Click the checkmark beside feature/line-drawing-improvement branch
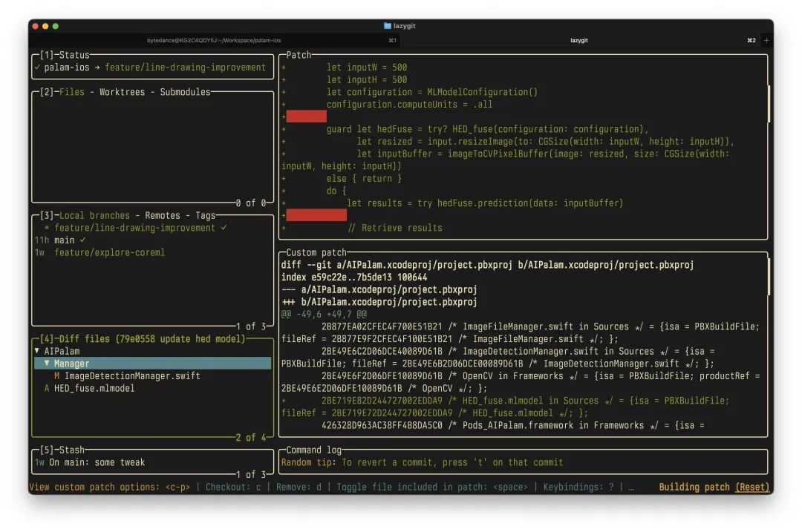Viewport: 802px width, 532px height. pyautogui.click(x=224, y=228)
